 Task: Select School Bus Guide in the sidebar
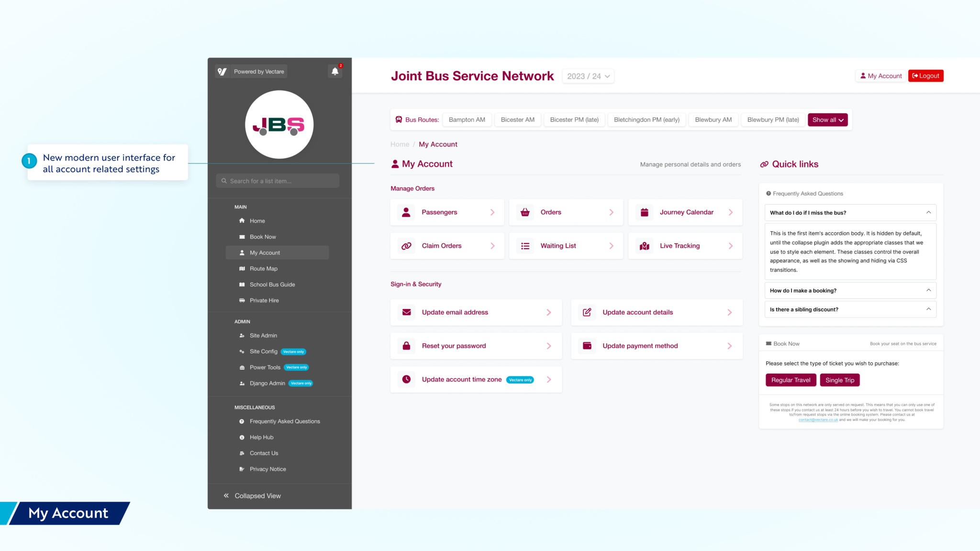click(x=272, y=285)
